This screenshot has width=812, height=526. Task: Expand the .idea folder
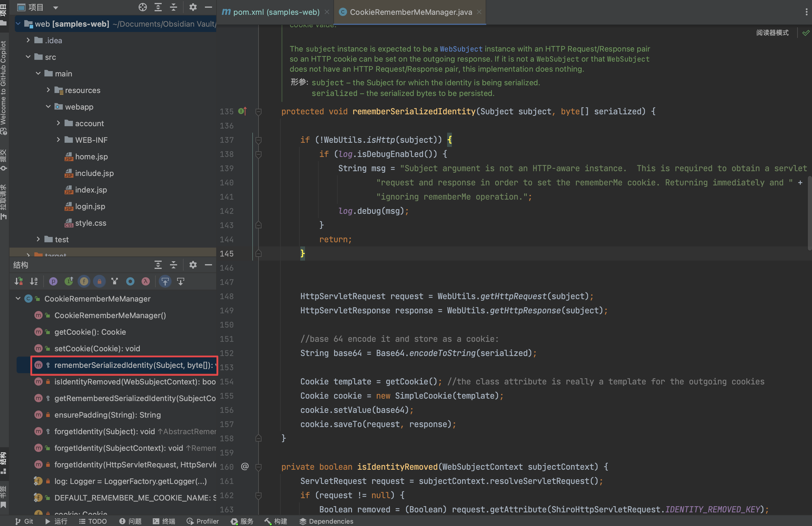pyautogui.click(x=28, y=40)
